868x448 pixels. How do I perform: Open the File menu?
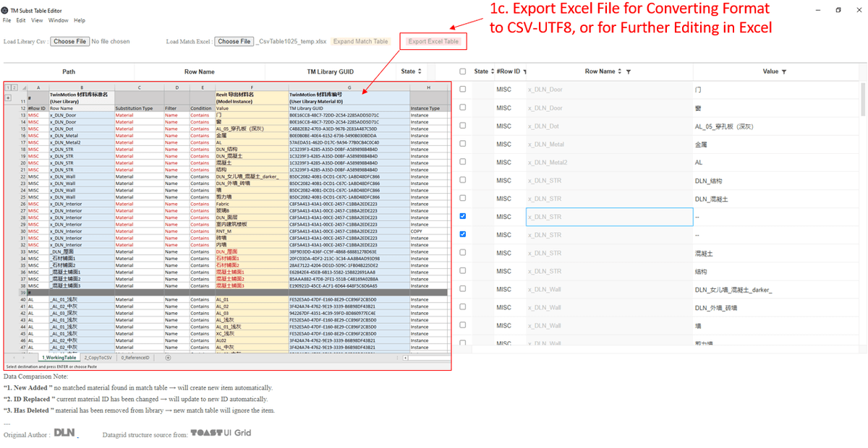[x=7, y=20]
